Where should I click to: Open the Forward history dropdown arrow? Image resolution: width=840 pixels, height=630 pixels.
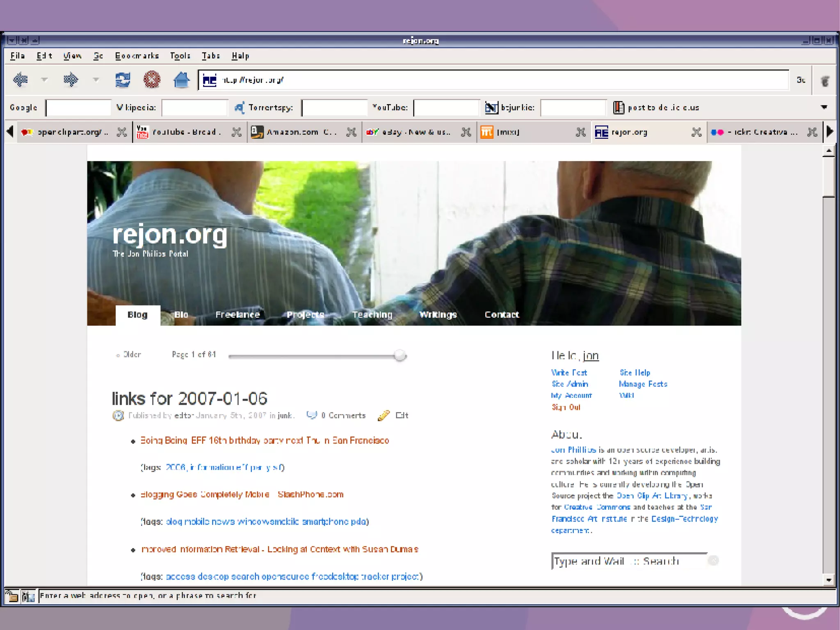pos(96,80)
